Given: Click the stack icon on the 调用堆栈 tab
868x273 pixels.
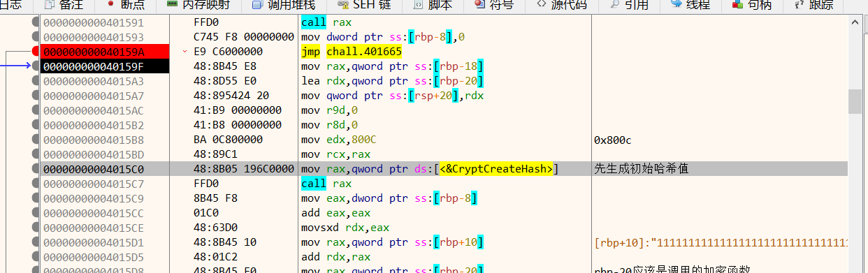Looking at the screenshot, I should (x=258, y=4).
